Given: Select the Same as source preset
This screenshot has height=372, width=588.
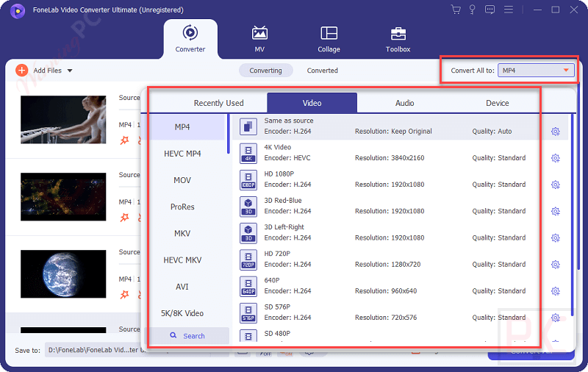Looking at the screenshot, I should (400, 126).
